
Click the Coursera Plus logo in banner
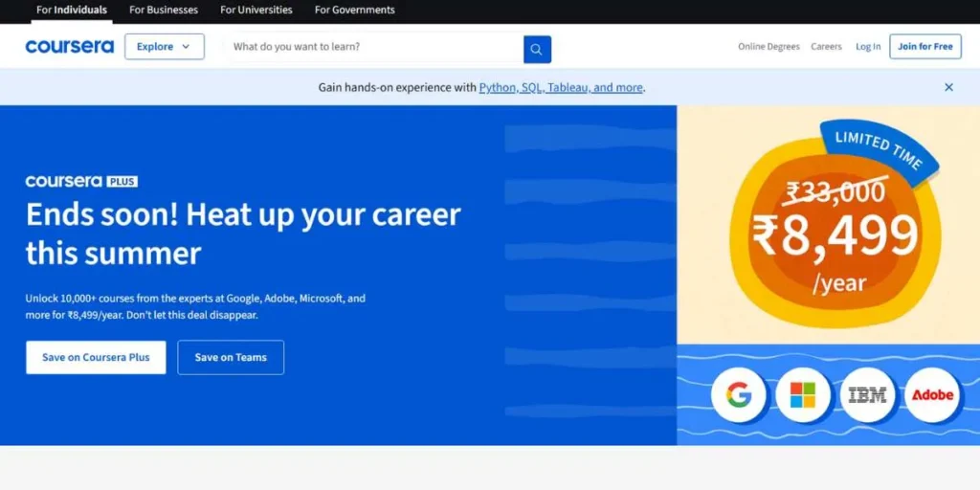(81, 181)
